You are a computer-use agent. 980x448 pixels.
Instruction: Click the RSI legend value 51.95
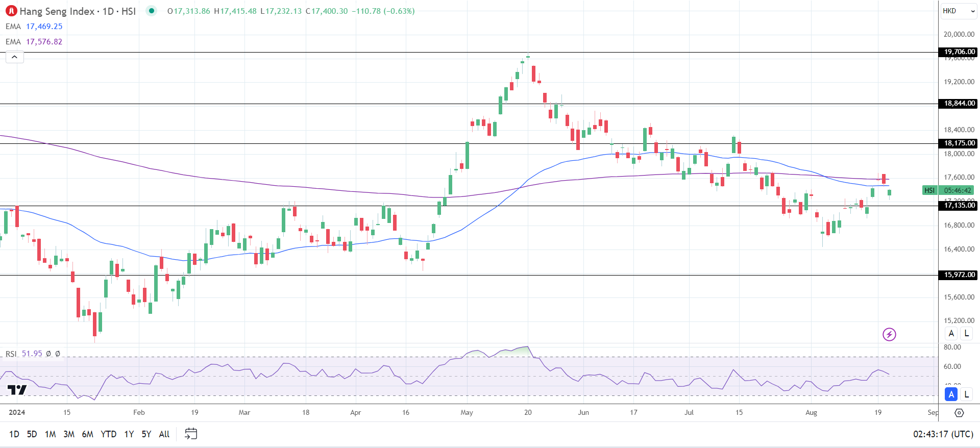point(32,354)
